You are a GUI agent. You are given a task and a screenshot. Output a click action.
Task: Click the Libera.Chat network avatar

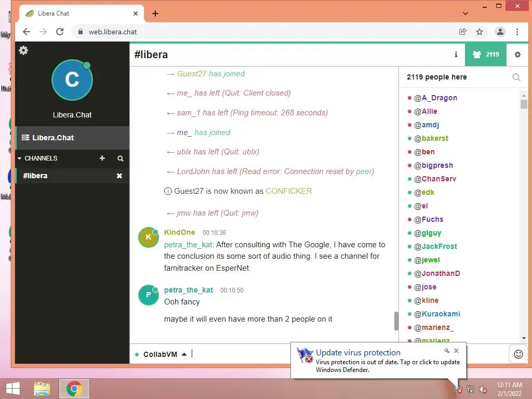coord(72,80)
